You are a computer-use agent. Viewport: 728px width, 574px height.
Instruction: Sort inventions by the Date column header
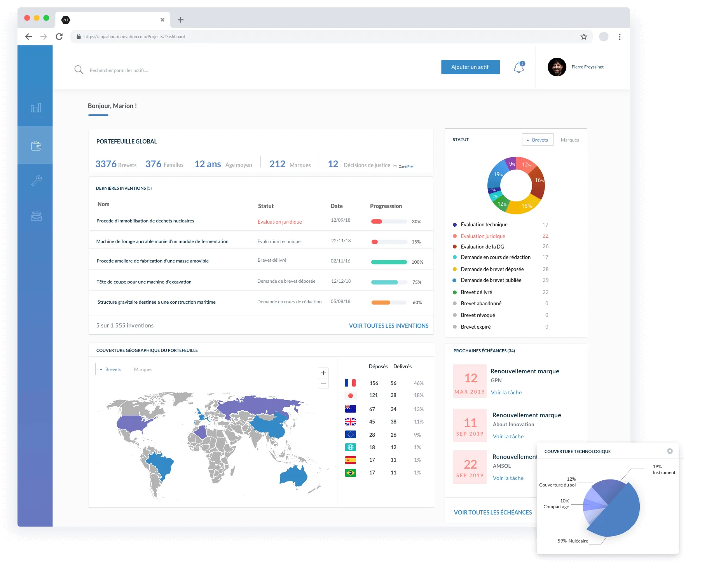tap(336, 206)
